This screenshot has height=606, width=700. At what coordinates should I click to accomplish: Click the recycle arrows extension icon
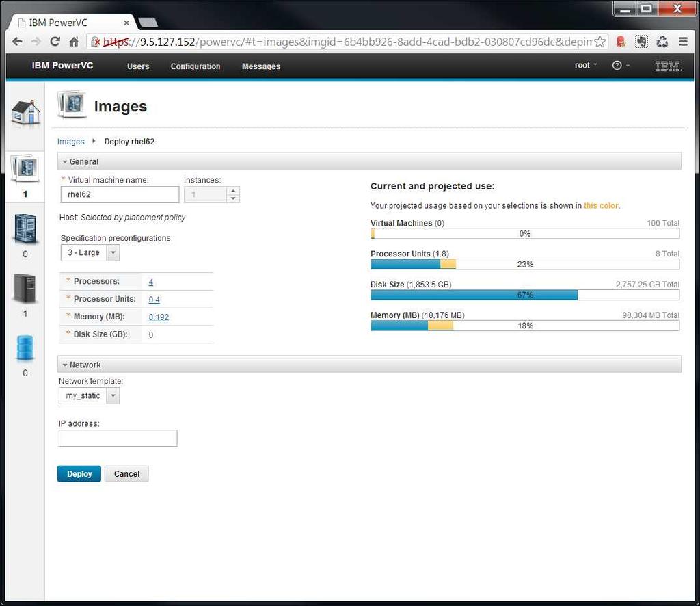pyautogui.click(x=662, y=42)
